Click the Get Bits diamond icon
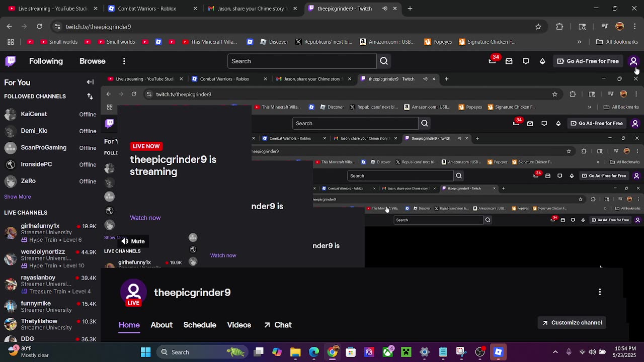Screen dimensions: 644x362 point(542,61)
